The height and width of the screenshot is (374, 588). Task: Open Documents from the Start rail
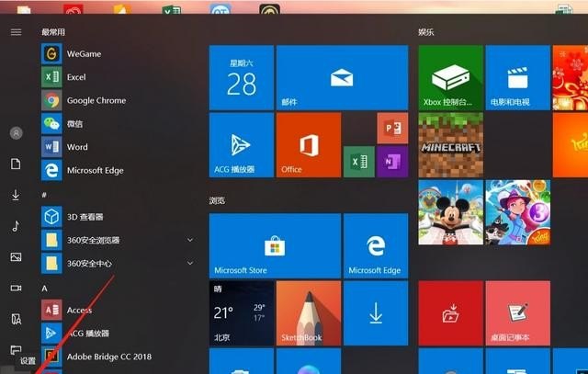click(x=16, y=164)
